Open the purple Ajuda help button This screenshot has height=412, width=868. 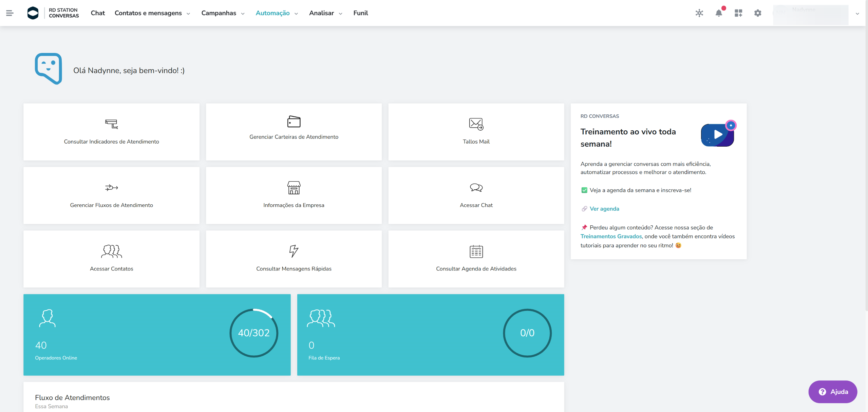833,392
